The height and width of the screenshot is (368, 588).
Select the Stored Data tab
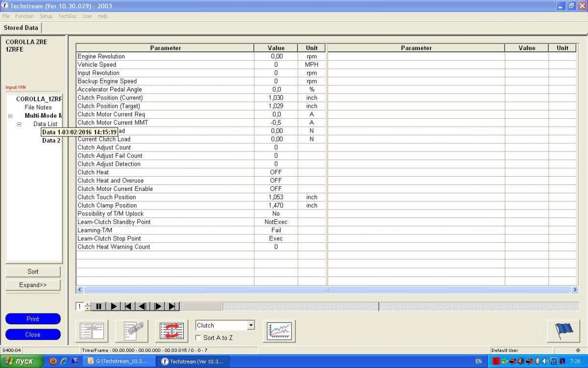point(21,28)
